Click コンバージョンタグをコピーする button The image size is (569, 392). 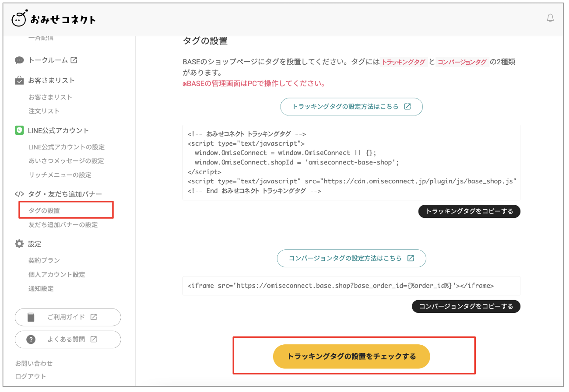point(466,306)
